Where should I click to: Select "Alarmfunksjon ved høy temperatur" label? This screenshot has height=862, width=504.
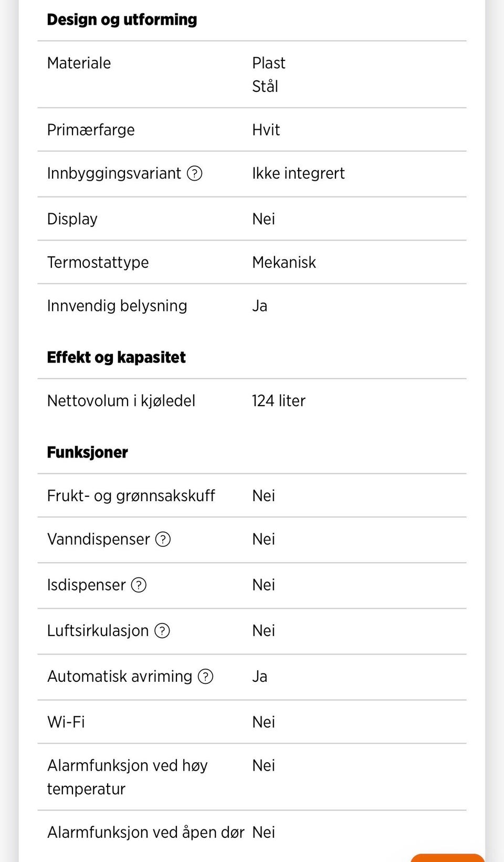127,777
